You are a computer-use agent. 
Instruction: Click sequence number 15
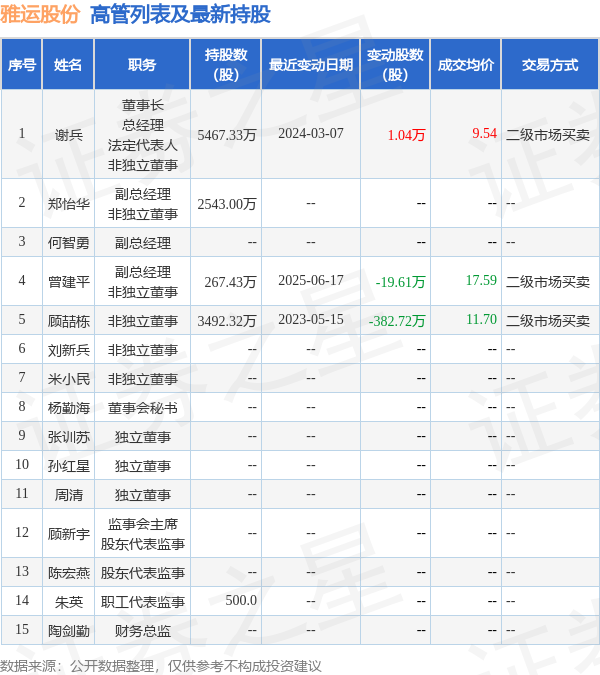[x=22, y=629]
